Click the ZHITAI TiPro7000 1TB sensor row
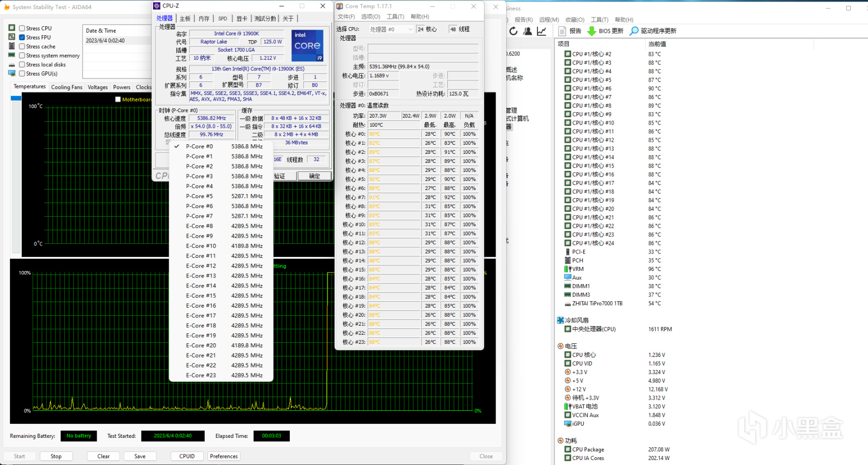Image resolution: width=868 pixels, height=465 pixels. [x=597, y=304]
